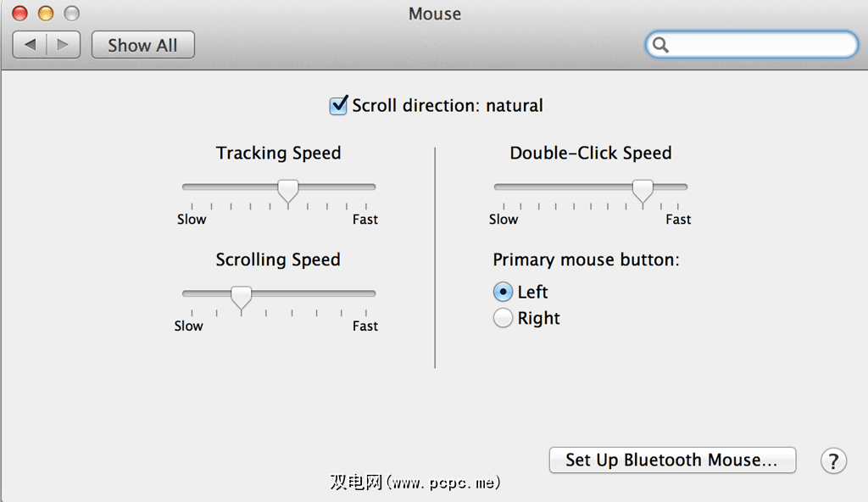Viewport: 868px width, 502px height.
Task: Click the red close window button
Action: [x=19, y=14]
